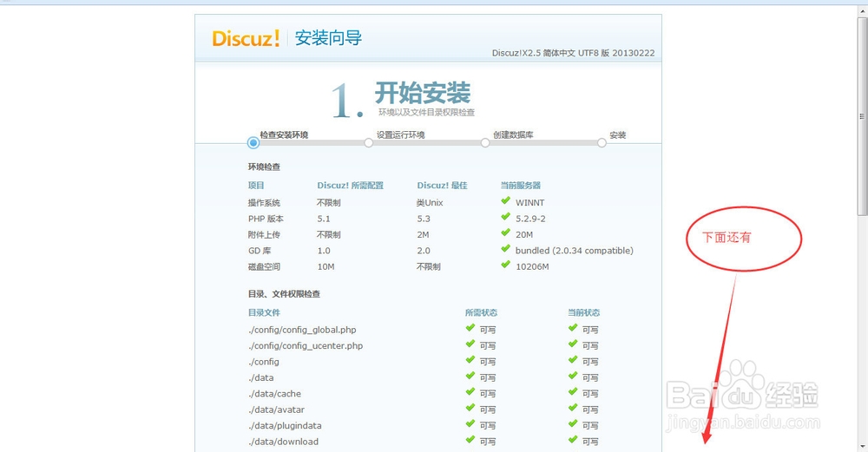Click required-status check for ./config/config_ucenter.php
This screenshot has height=452, width=868.
pos(470,344)
